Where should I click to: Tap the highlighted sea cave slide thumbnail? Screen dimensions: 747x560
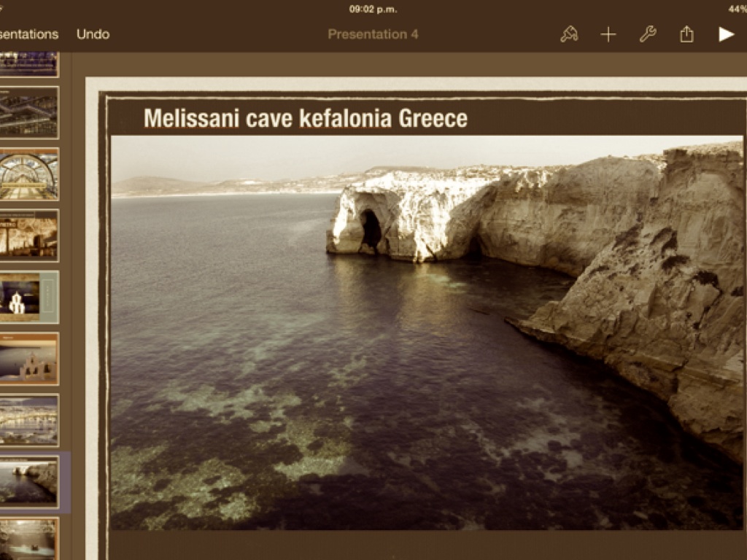coord(28,481)
